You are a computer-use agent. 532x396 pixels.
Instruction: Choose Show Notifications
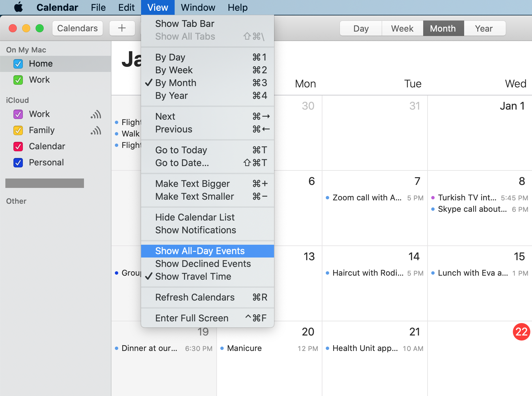(x=208, y=230)
